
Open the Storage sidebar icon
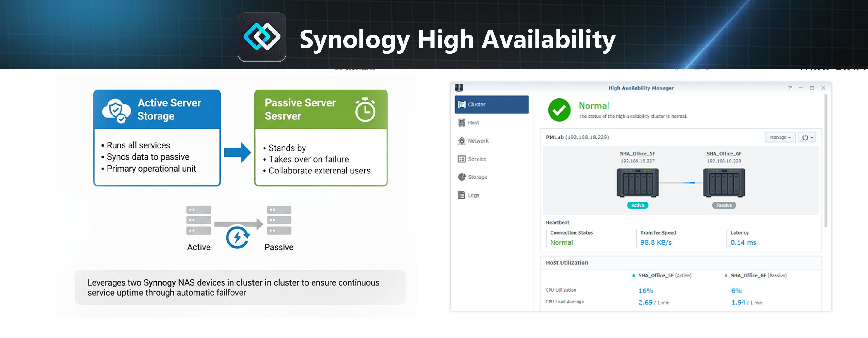[x=463, y=177]
